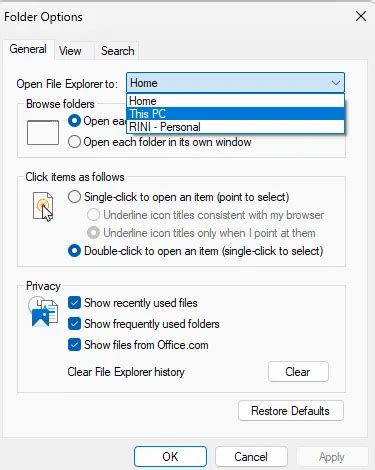Collapse the Open File Explorer to dropdown arrow
The height and width of the screenshot is (470, 375).
(335, 83)
